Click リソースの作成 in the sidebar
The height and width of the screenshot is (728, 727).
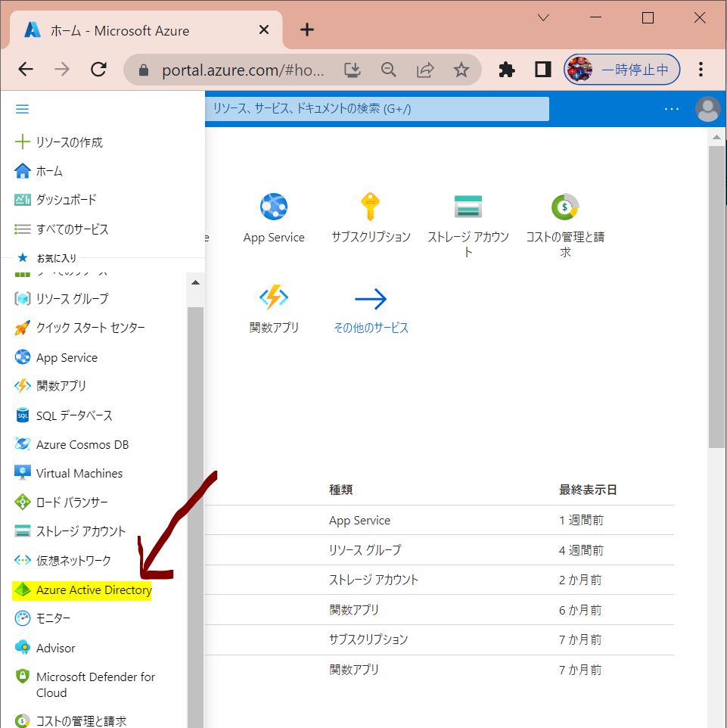pyautogui.click(x=69, y=142)
